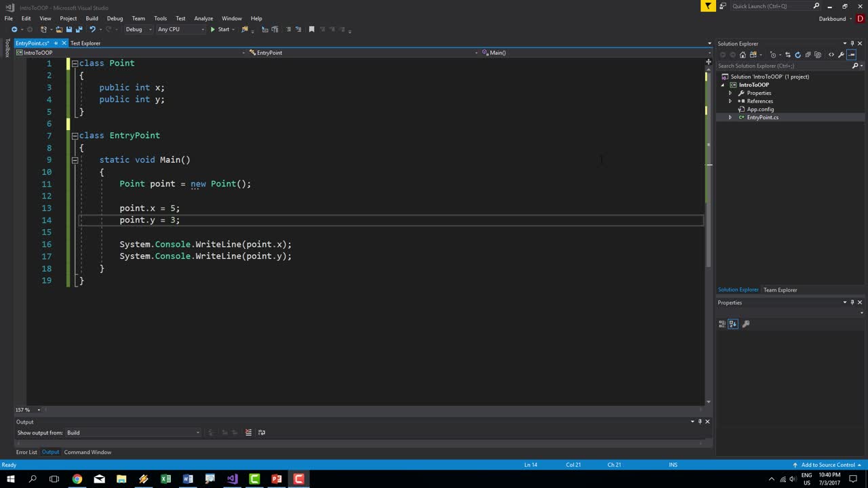Click the Windows Start button
The height and width of the screenshot is (488, 868).
click(x=11, y=479)
